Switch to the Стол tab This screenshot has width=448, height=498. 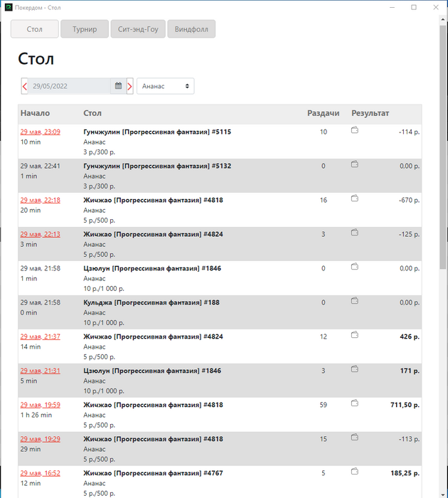pyautogui.click(x=34, y=29)
